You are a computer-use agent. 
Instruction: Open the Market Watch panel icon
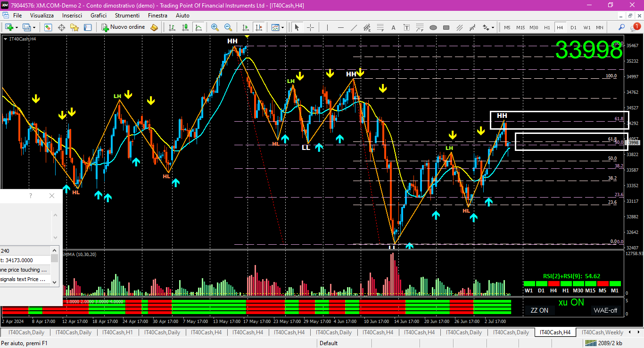pos(48,27)
